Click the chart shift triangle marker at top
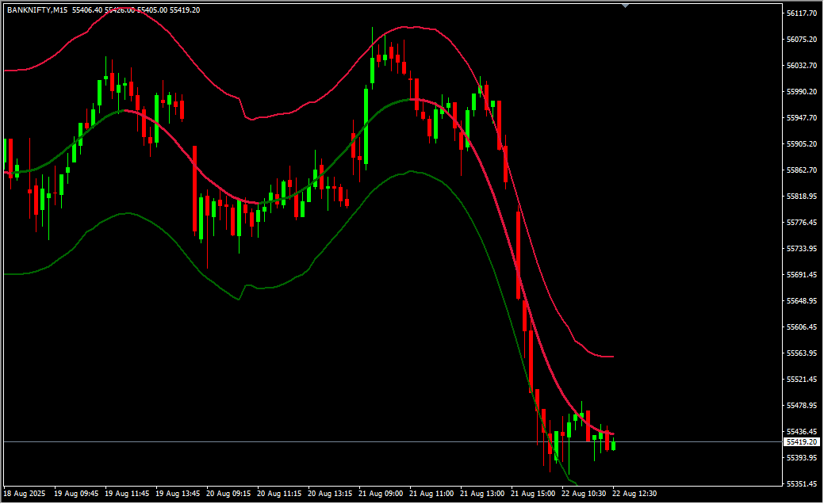The width and height of the screenshot is (824, 504). click(x=626, y=6)
